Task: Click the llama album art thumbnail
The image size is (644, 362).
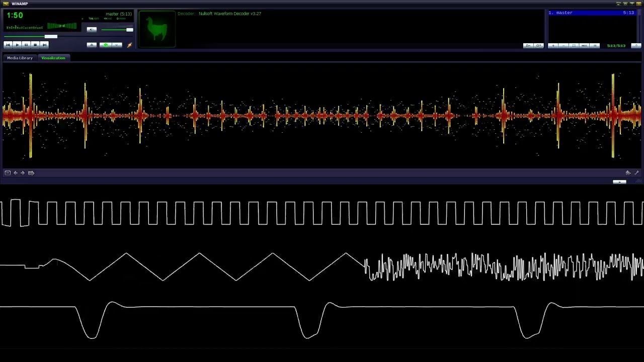Action: click(157, 29)
